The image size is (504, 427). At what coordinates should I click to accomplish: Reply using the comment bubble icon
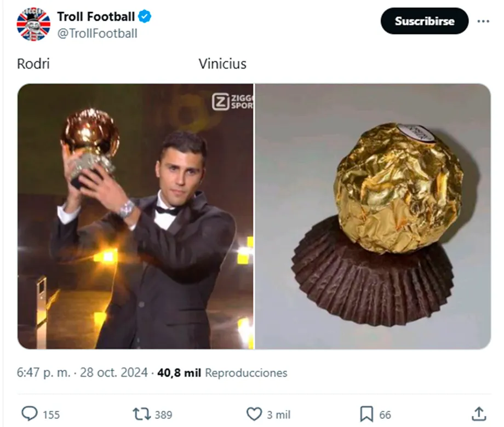[29, 414]
